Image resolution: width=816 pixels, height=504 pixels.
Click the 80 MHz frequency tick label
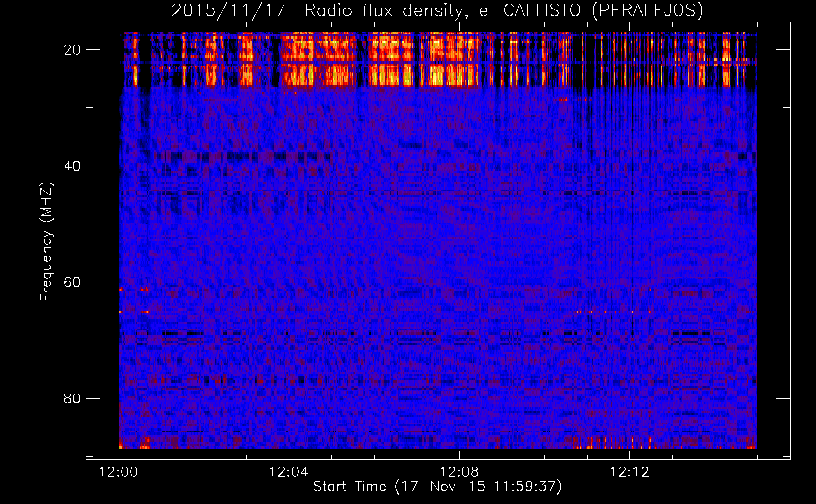pos(73,399)
